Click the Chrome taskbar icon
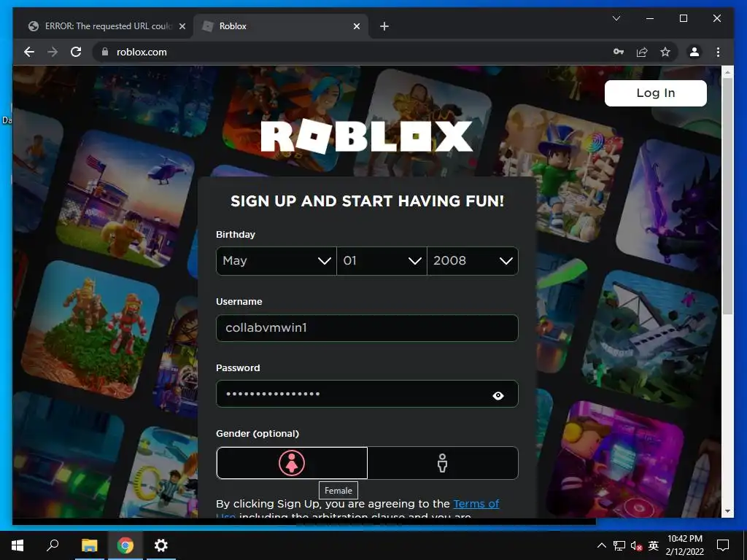 tap(125, 545)
